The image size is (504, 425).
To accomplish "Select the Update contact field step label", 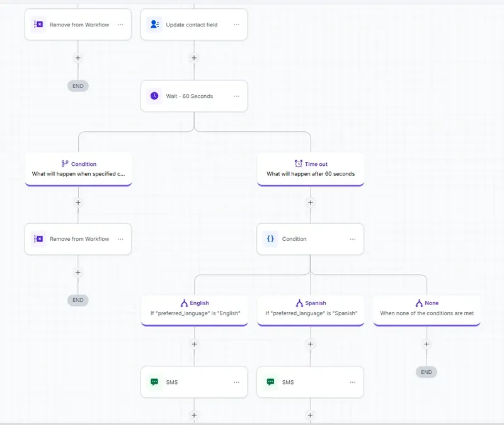I will 192,25.
